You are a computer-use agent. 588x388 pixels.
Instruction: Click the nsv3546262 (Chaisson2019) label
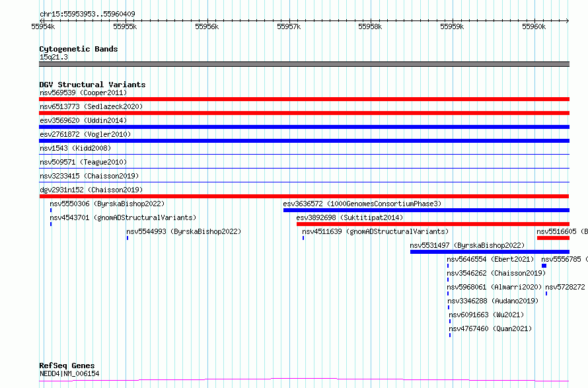497,273
